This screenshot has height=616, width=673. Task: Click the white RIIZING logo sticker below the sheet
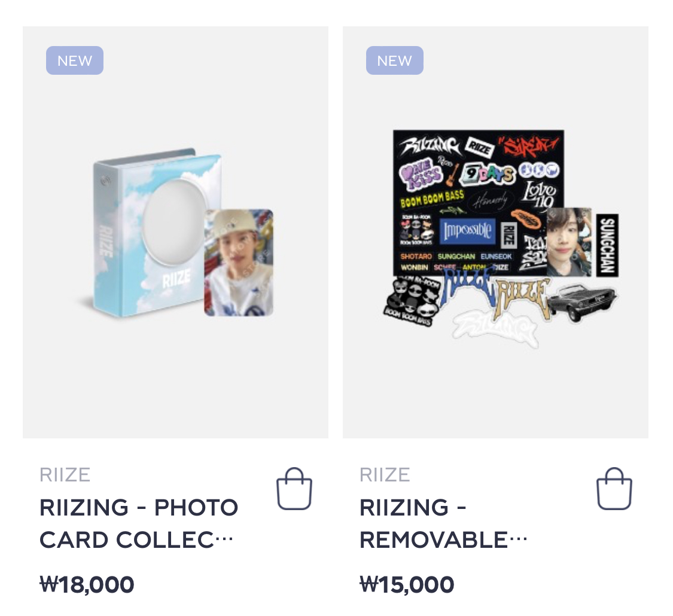[495, 328]
